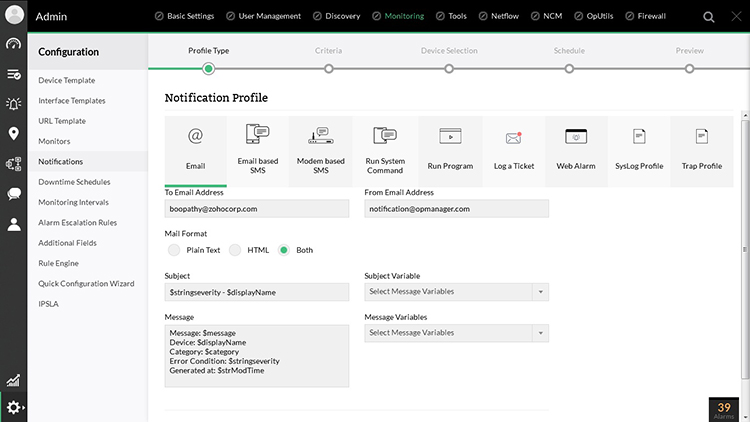Expand the Subject Variable dropdown

456,292
